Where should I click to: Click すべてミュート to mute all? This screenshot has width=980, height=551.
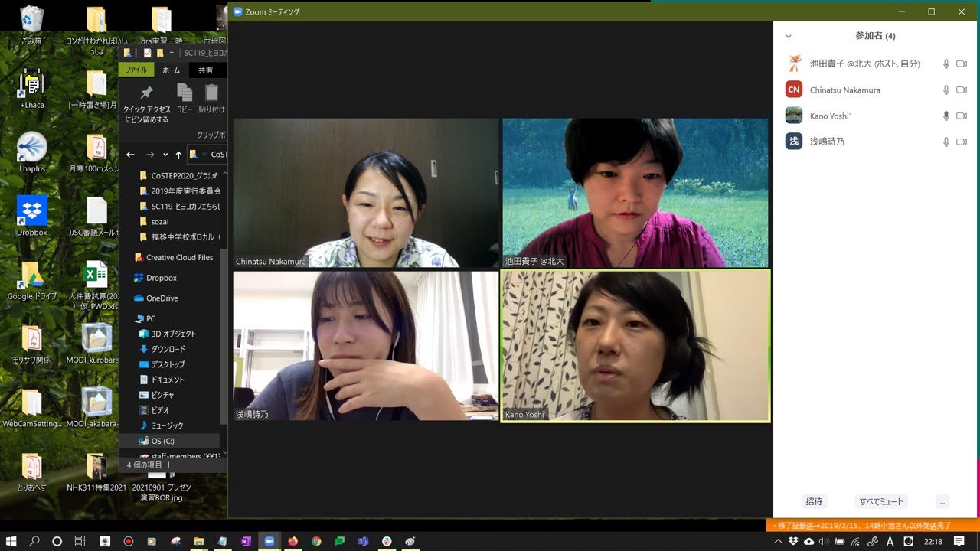tap(881, 501)
